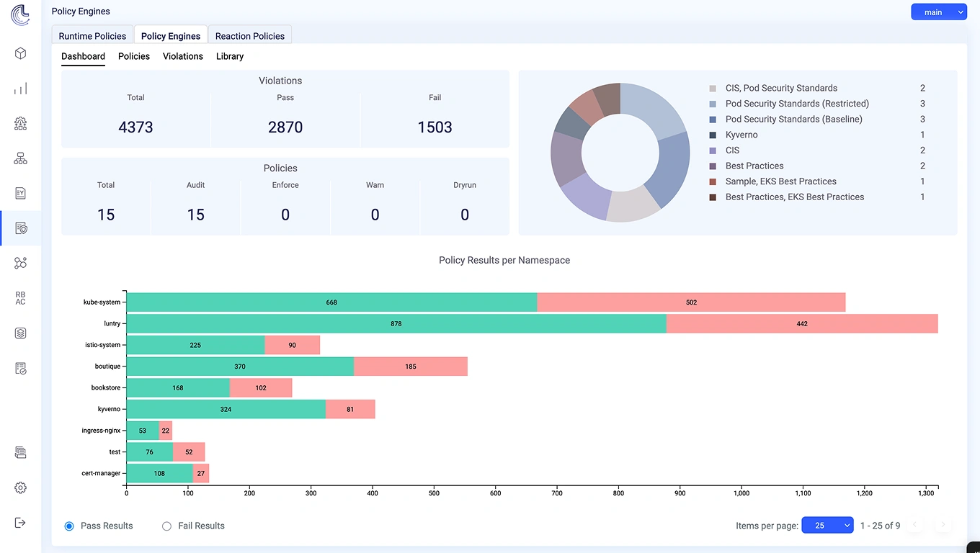Open the main cluster dropdown
980x553 pixels.
[x=939, y=12]
